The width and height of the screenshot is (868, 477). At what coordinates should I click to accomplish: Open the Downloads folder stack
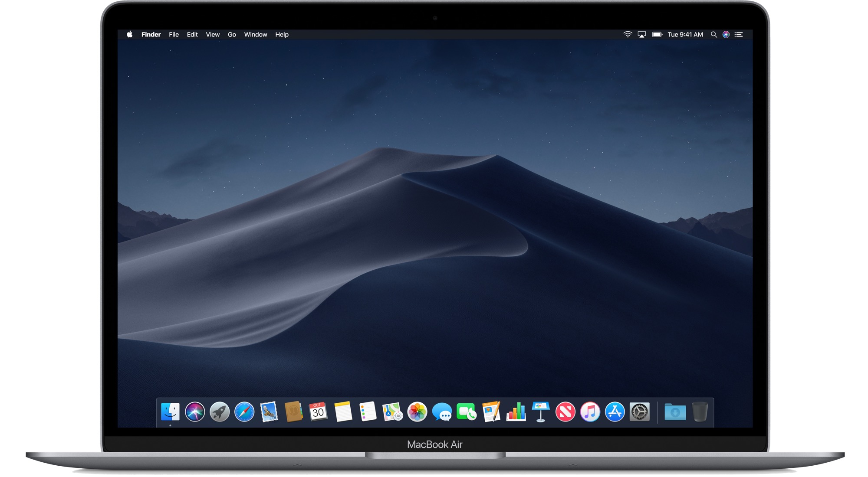click(x=675, y=412)
